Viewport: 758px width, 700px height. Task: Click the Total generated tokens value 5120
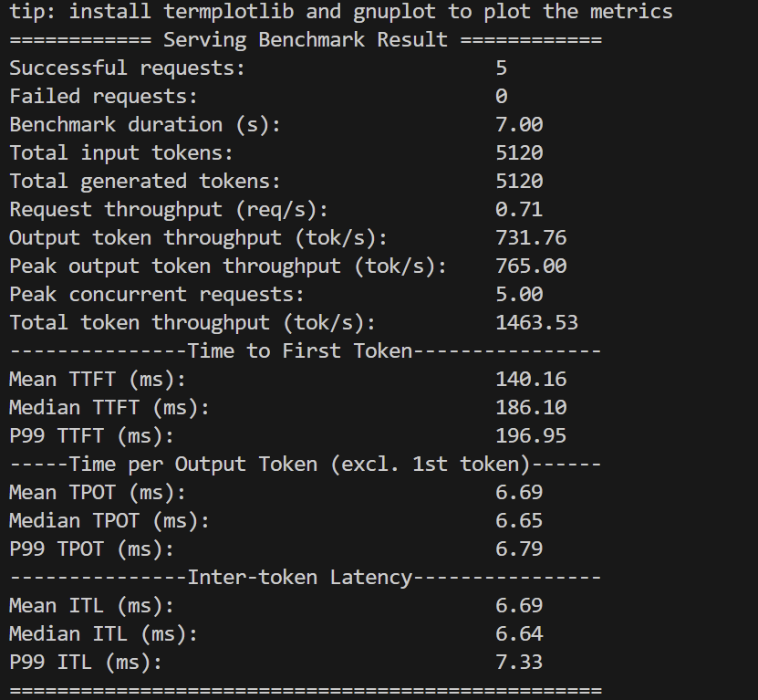519,182
